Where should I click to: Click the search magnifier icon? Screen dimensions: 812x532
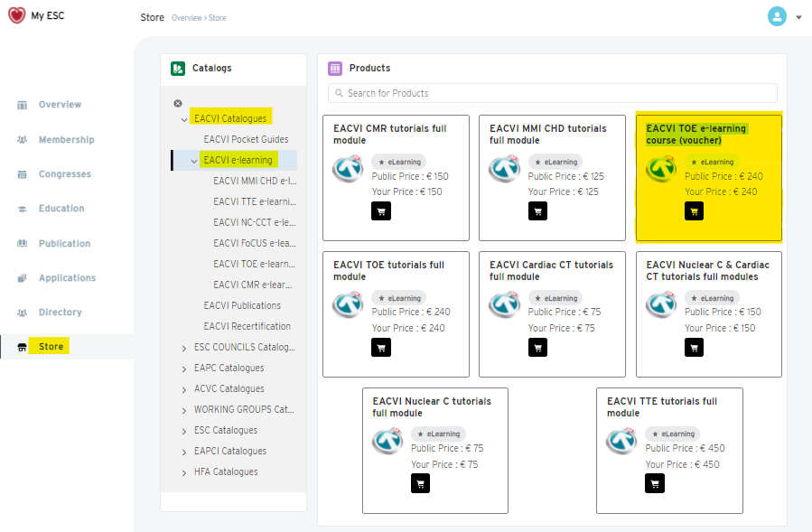(339, 93)
